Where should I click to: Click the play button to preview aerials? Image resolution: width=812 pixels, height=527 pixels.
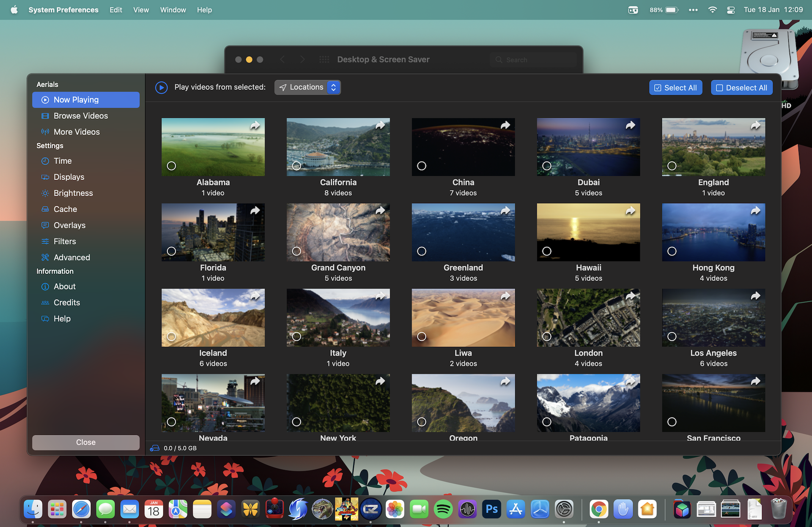(x=161, y=87)
